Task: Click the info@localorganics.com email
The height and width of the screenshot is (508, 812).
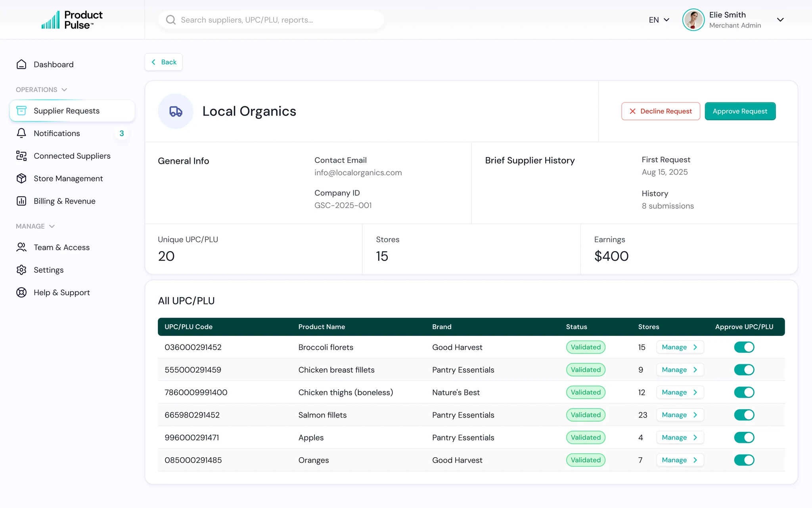Action: coord(358,173)
